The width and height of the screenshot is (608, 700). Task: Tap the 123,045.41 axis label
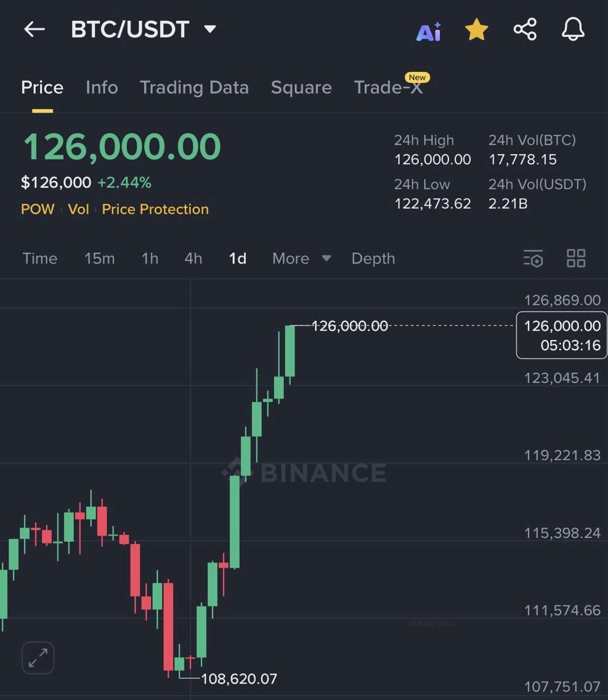(x=562, y=378)
